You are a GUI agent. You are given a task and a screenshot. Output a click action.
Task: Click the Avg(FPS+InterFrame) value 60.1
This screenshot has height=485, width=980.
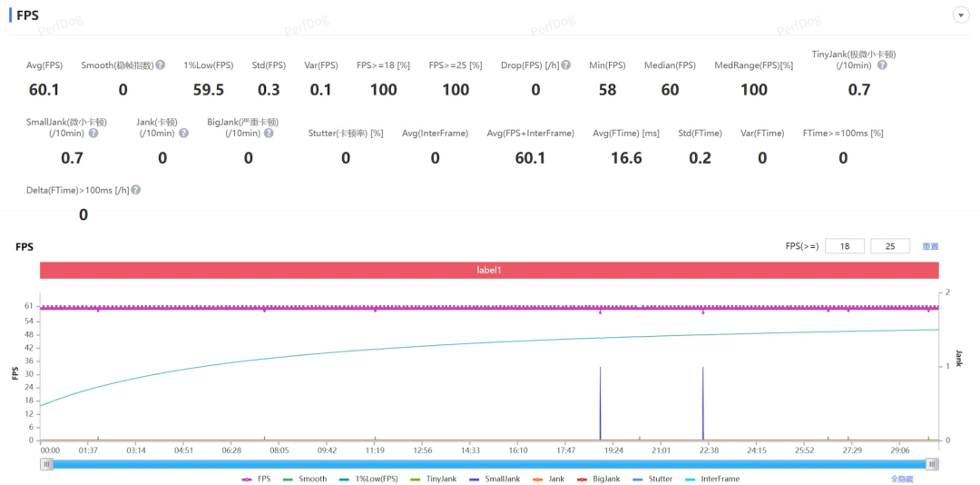[530, 158]
